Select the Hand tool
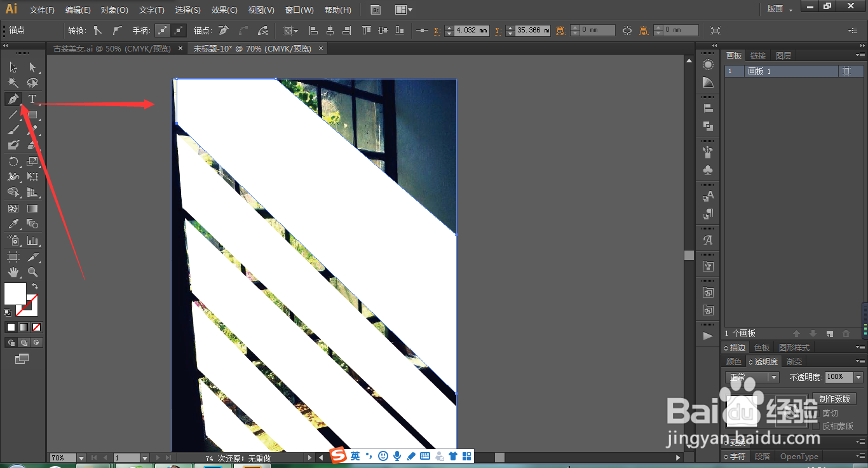Image resolution: width=868 pixels, height=468 pixels. pyautogui.click(x=13, y=272)
